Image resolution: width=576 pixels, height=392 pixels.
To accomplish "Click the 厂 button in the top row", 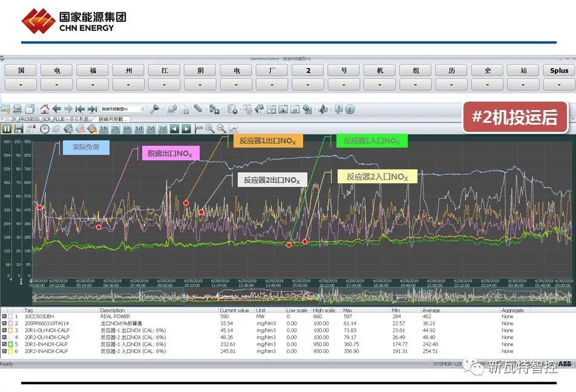I will [x=272, y=70].
